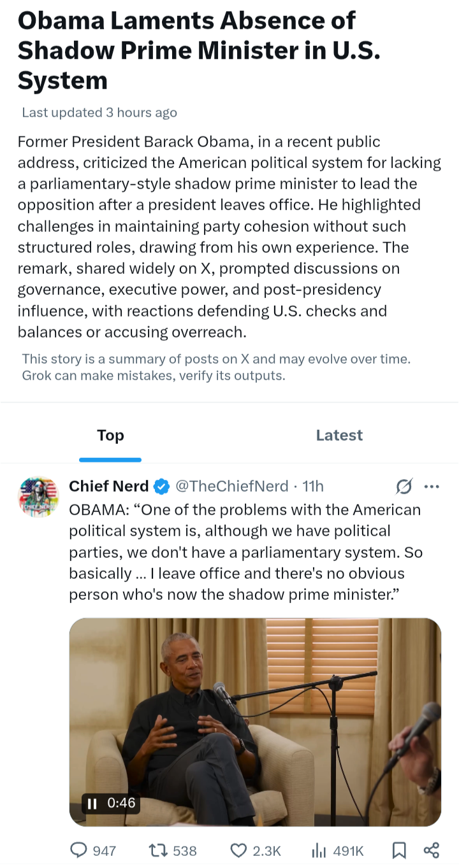Open the @TheChiefNerd handle link
This screenshot has width=459, height=868.
pos(231,487)
